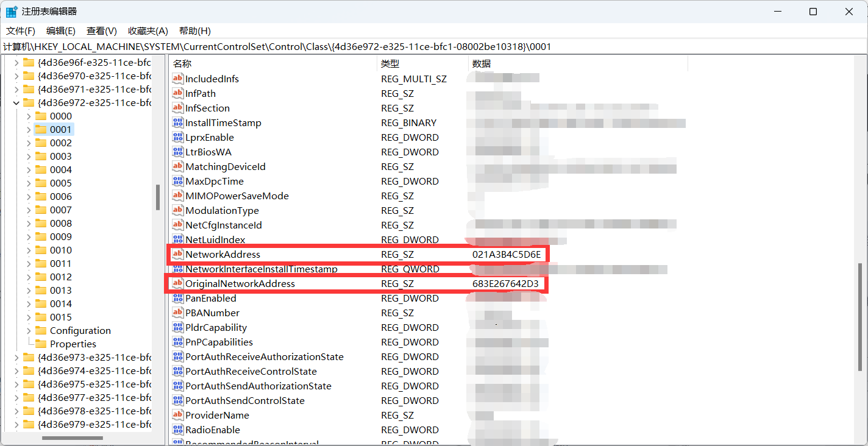Click the ModulationType value icon

(177, 210)
